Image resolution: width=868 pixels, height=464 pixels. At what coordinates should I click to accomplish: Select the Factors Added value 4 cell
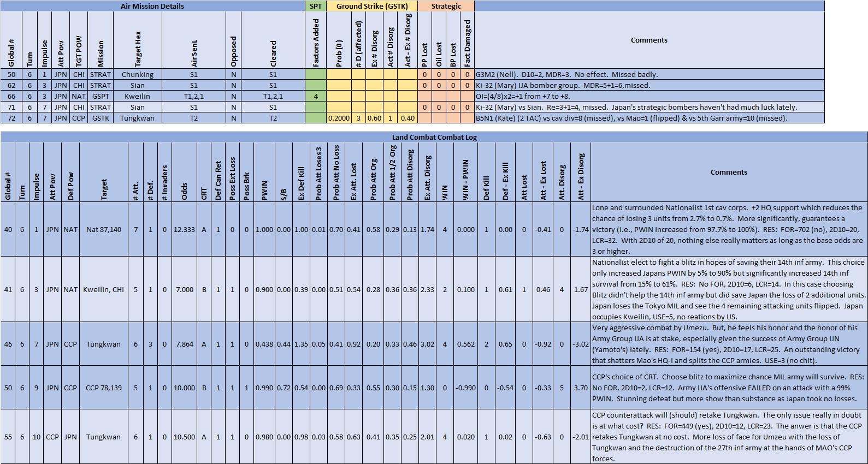(x=316, y=96)
